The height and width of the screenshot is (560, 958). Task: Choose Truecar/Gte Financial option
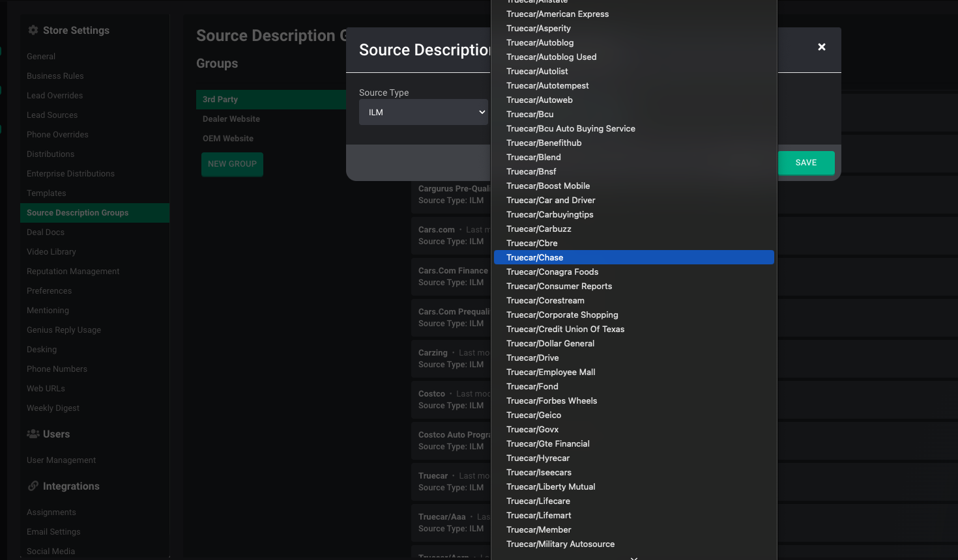[x=634, y=444]
